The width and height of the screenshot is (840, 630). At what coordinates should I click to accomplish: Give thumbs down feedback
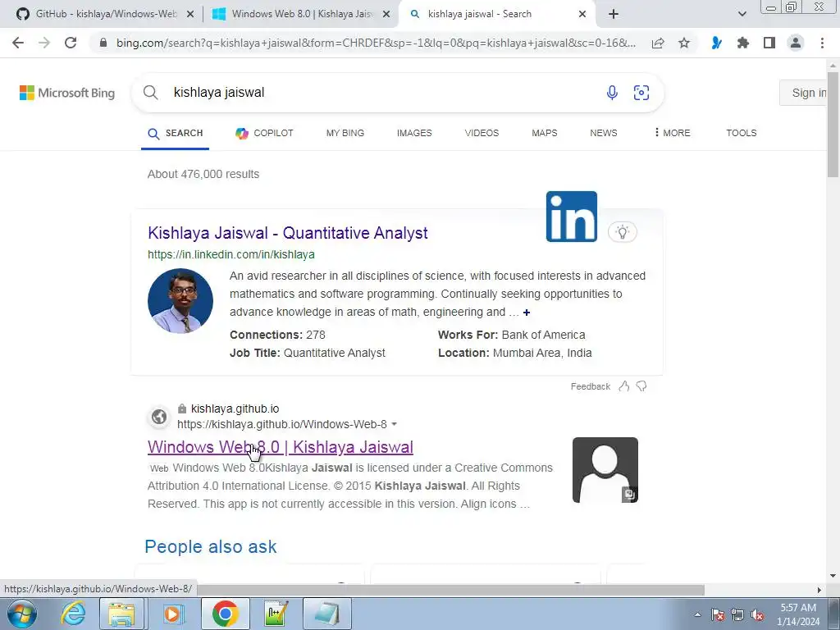[641, 386]
